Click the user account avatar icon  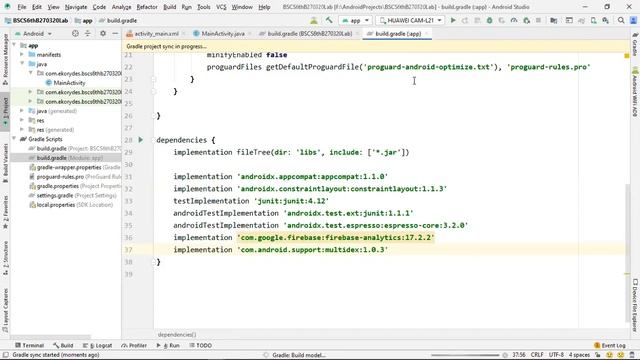(x=633, y=20)
